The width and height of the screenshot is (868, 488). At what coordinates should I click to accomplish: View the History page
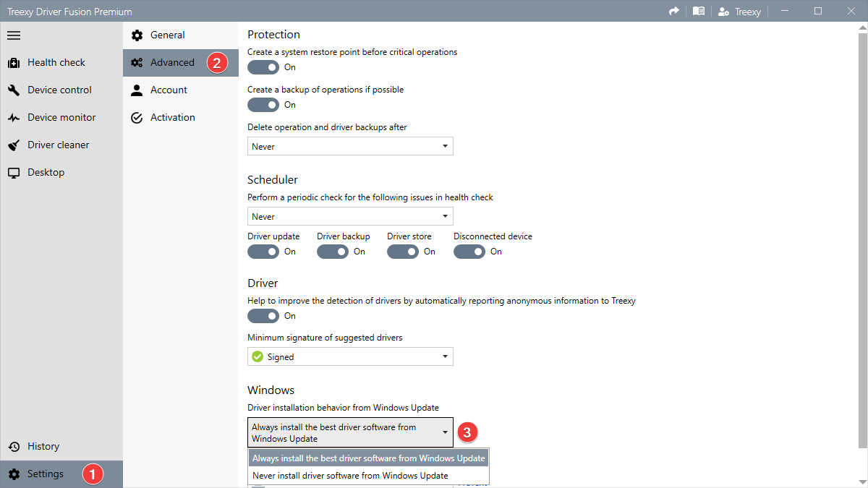point(43,446)
